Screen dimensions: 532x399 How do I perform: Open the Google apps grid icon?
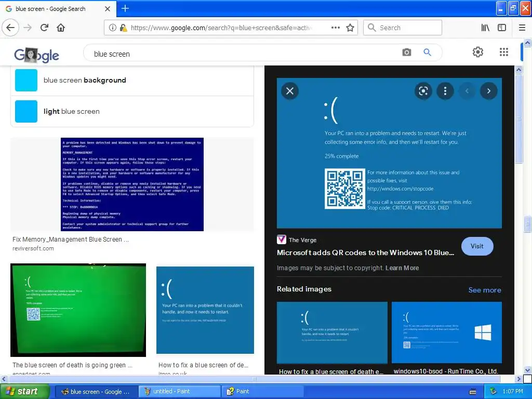[x=504, y=52]
